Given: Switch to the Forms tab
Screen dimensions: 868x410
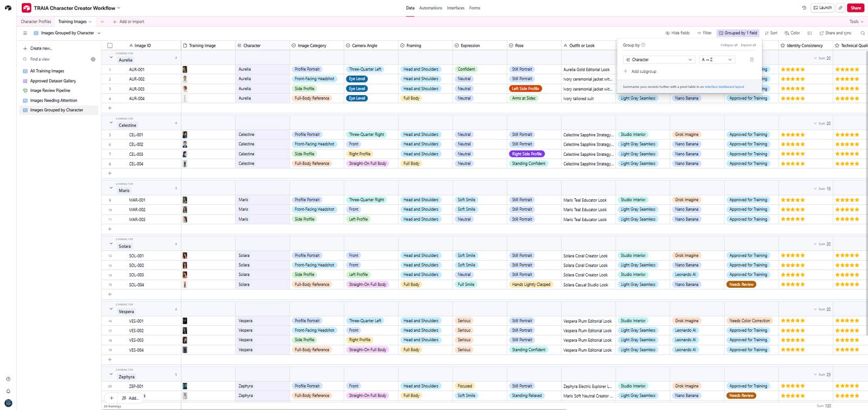Looking at the screenshot, I should coord(475,8).
